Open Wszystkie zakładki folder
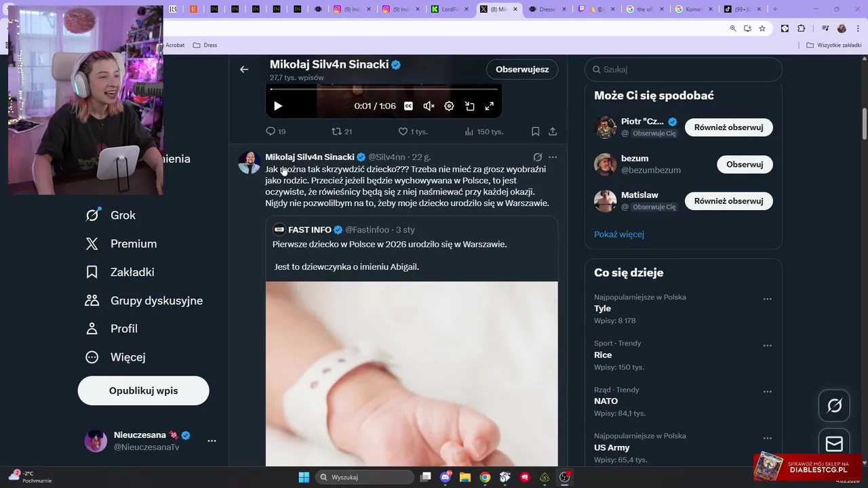The width and height of the screenshot is (868, 488). tap(834, 45)
